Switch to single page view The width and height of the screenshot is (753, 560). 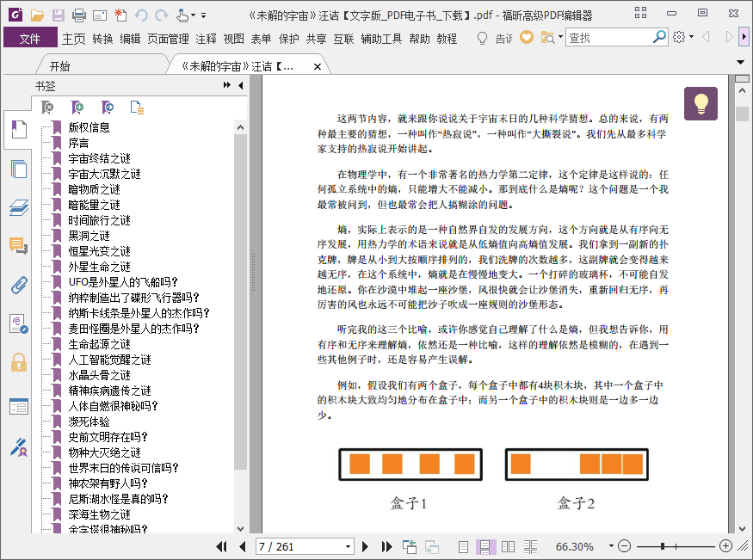click(x=463, y=546)
